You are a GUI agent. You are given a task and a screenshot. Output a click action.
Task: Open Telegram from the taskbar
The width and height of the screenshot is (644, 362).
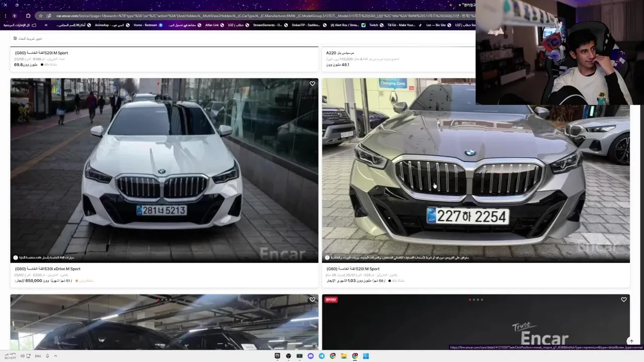click(x=321, y=356)
